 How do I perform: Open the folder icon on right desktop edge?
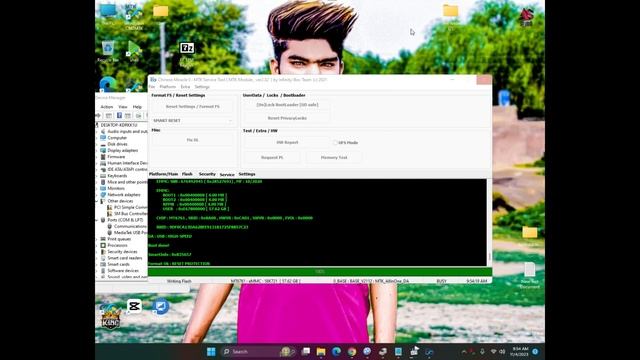[530, 233]
